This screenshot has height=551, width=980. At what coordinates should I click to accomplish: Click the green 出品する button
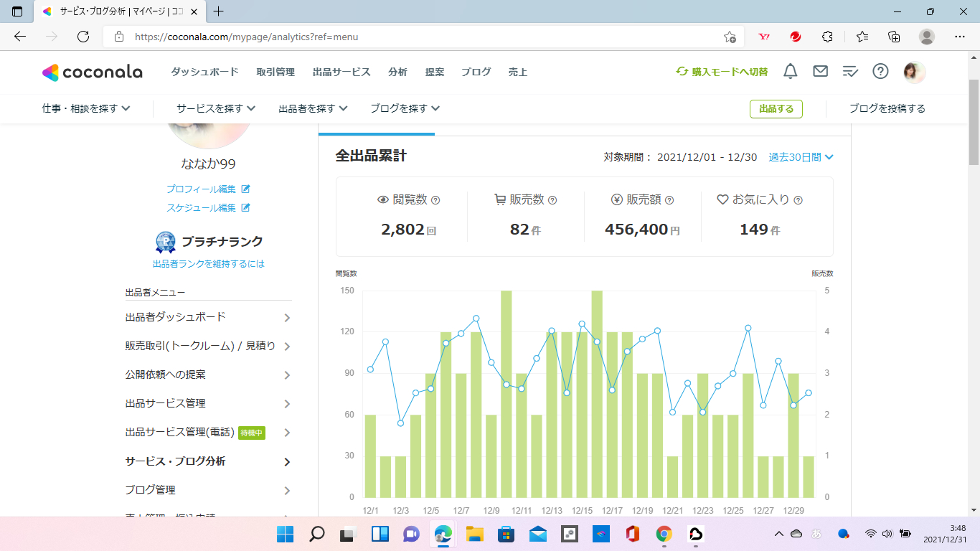[x=776, y=109]
